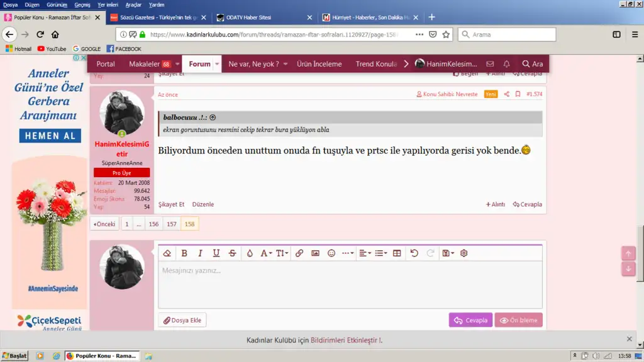
Task: Bookmark post #1.574 using the bookmark icon
Action: point(518,94)
